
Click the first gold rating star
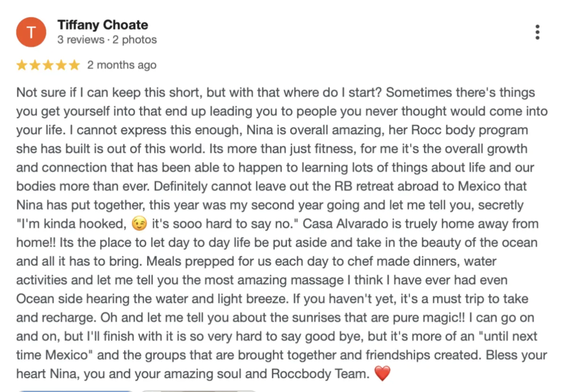22,65
